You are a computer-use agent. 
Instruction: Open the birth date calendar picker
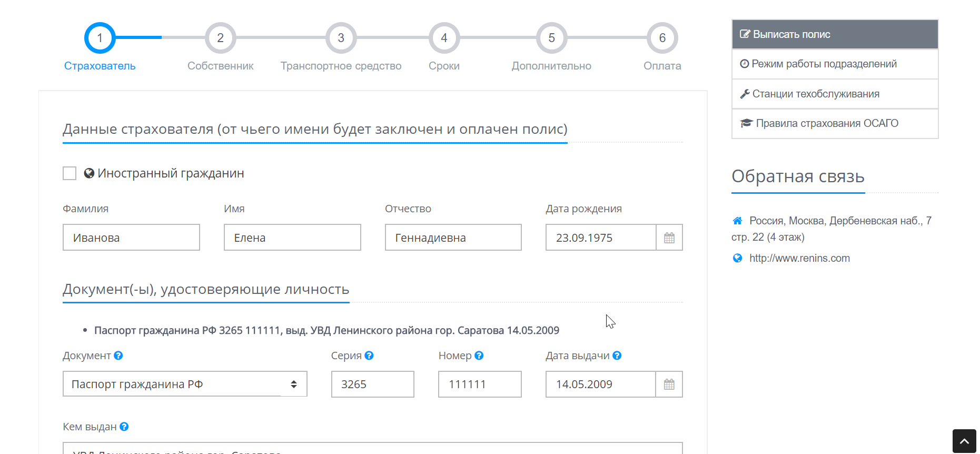669,238
